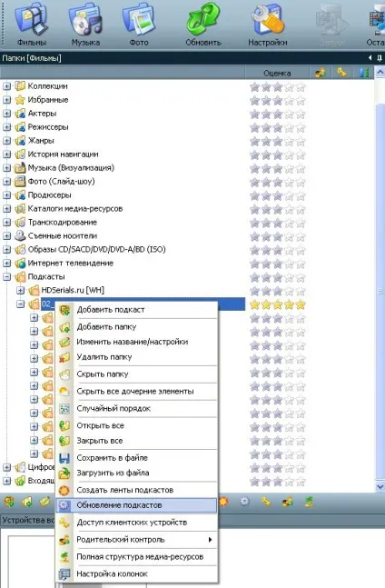The width and height of the screenshot is (385, 588).
Task: Expand the Актеры tree node
Action: tap(6, 114)
